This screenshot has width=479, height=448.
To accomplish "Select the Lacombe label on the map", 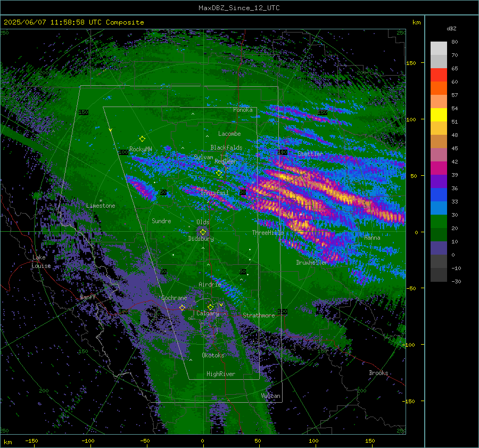I will 229,134.
